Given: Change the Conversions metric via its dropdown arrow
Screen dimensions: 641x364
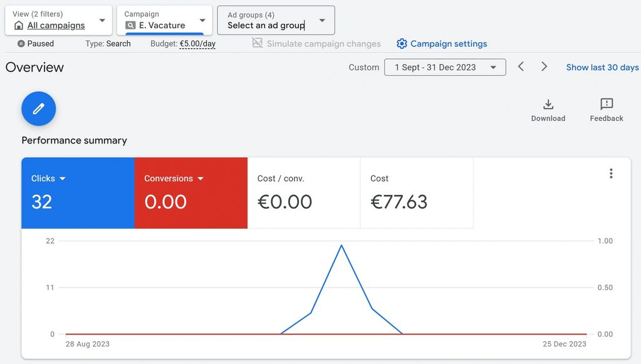Looking at the screenshot, I should tap(201, 179).
